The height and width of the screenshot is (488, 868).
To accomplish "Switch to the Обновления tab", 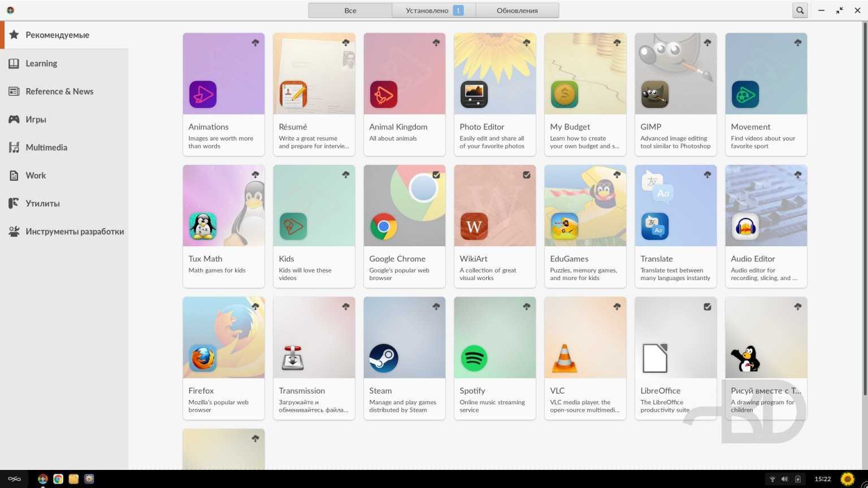I will click(517, 10).
